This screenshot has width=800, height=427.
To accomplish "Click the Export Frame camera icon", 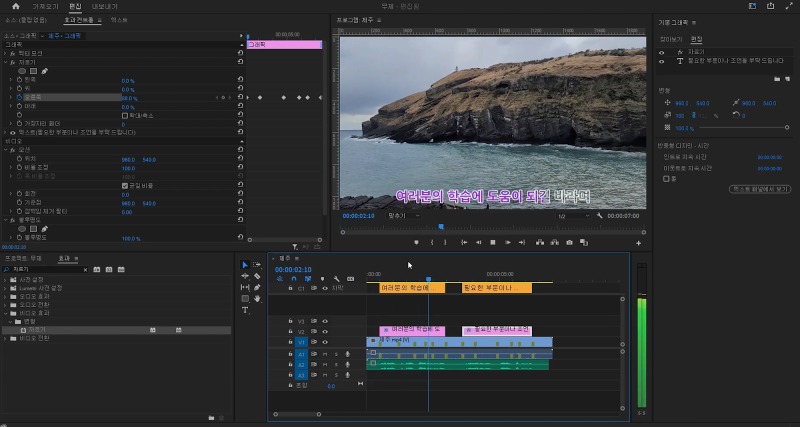I will [570, 242].
